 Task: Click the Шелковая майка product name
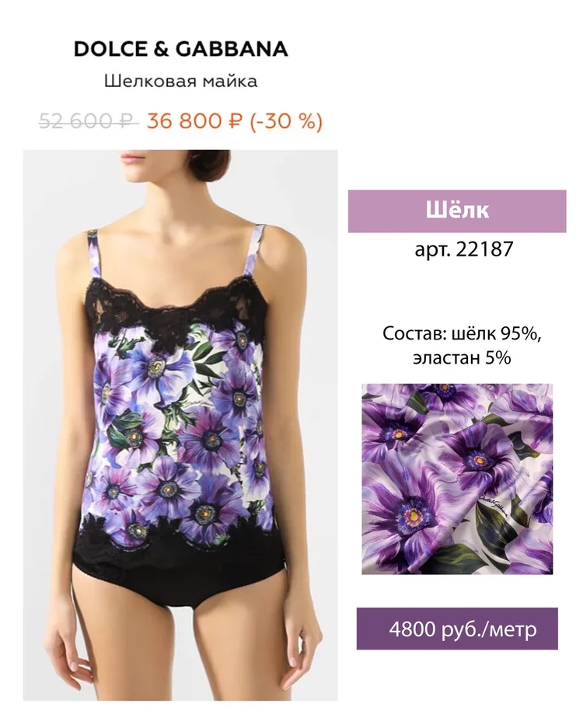[x=180, y=82]
